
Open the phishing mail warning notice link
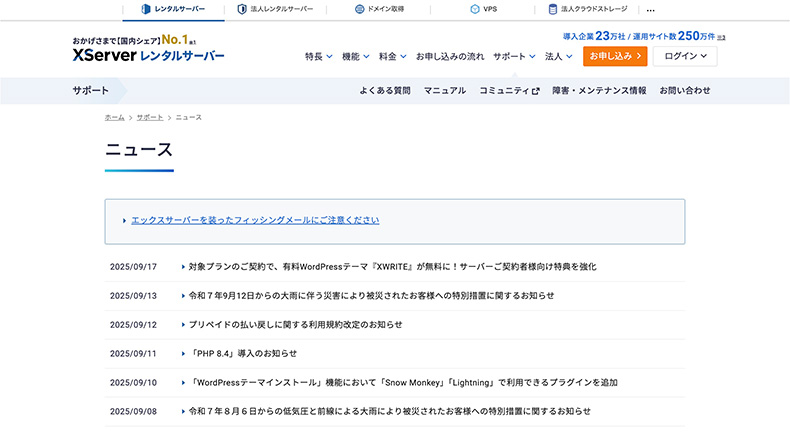click(255, 220)
